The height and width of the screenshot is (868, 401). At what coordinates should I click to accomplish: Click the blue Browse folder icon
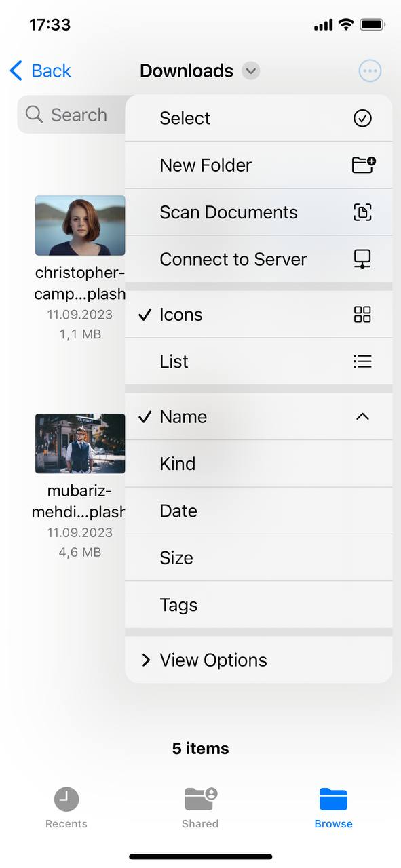(333, 800)
